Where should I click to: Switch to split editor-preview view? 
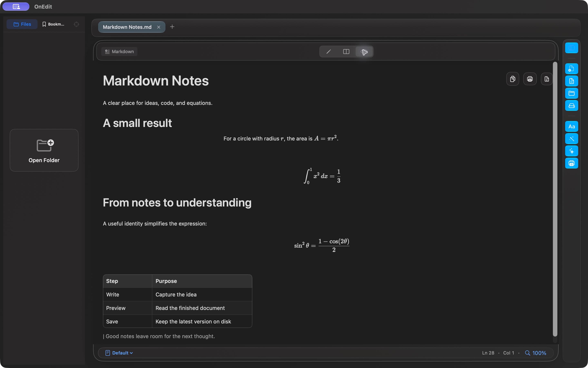coord(346,52)
